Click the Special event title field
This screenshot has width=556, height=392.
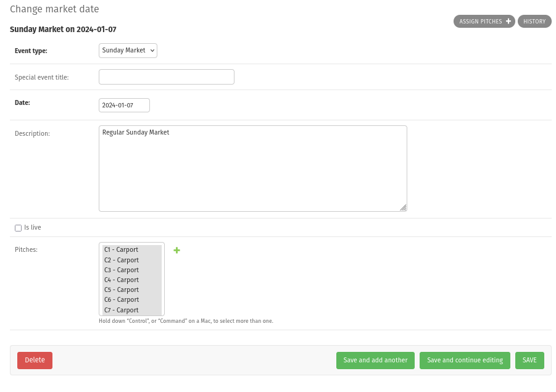(x=167, y=77)
